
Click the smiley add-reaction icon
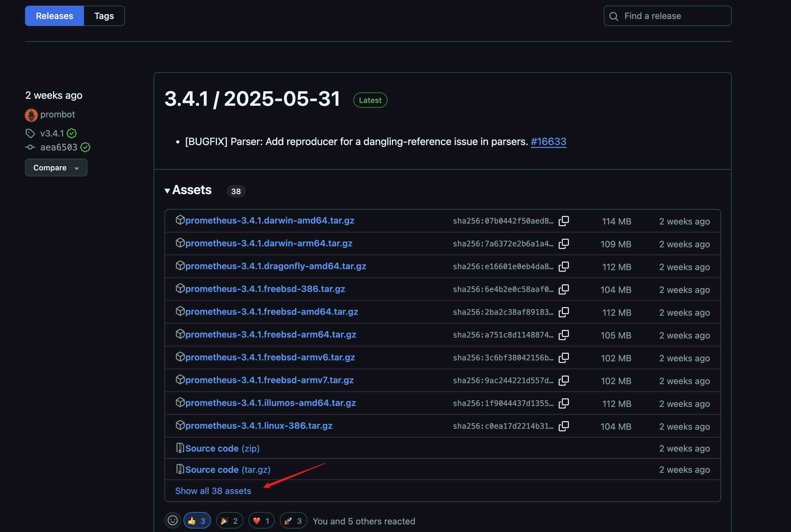[172, 520]
